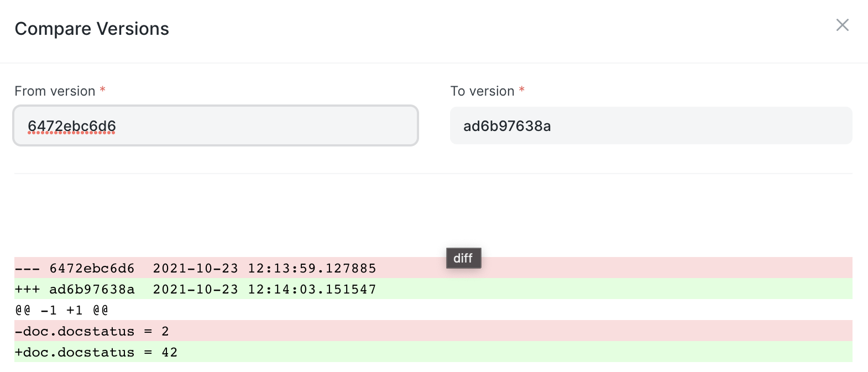
Task: Click the required asterisk beside From version
Action: (x=103, y=90)
